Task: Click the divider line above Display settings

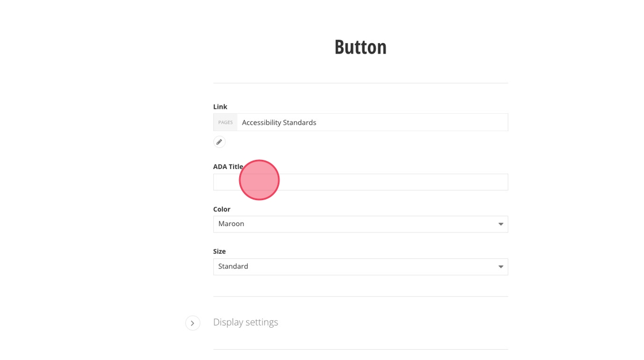Action: click(x=361, y=297)
